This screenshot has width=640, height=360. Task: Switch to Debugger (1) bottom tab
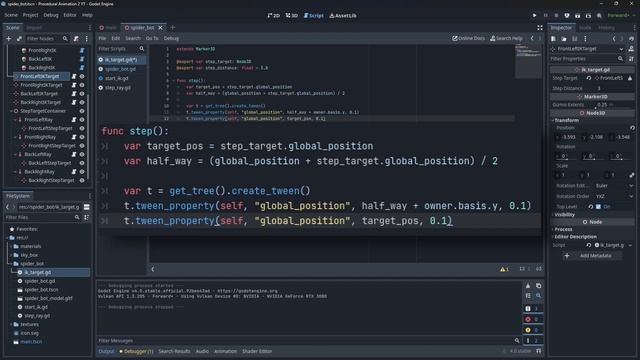(x=136, y=351)
